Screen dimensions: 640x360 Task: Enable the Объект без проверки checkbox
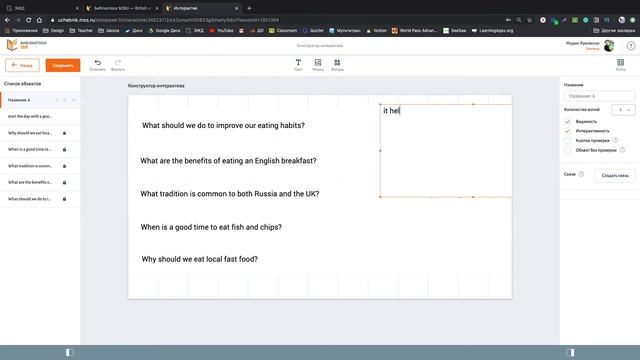567,150
